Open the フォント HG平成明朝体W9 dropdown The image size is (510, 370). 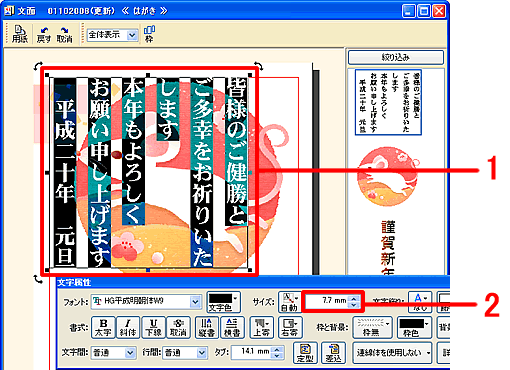[195, 302]
